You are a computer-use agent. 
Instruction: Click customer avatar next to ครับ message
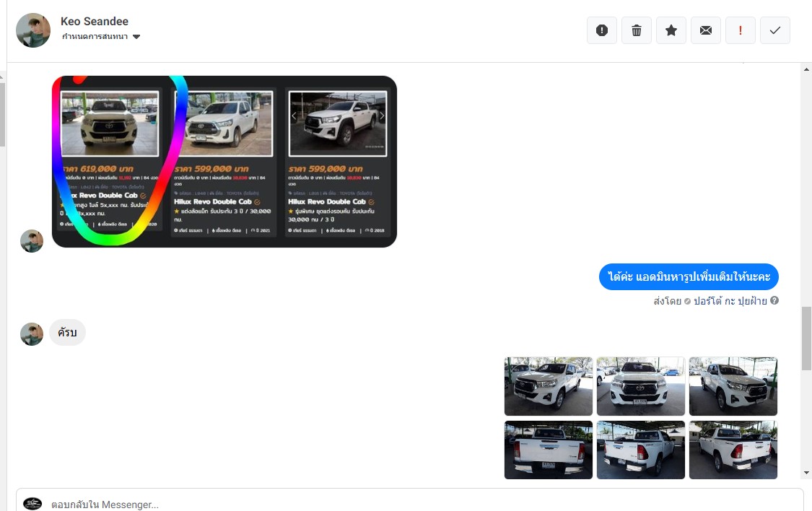click(32, 334)
